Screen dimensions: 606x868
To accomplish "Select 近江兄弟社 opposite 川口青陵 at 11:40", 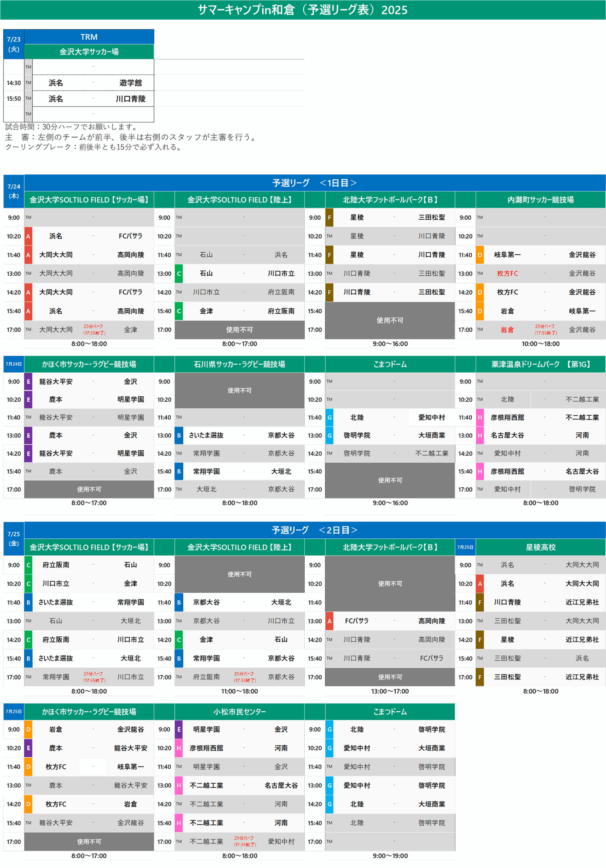I will pyautogui.click(x=582, y=602).
